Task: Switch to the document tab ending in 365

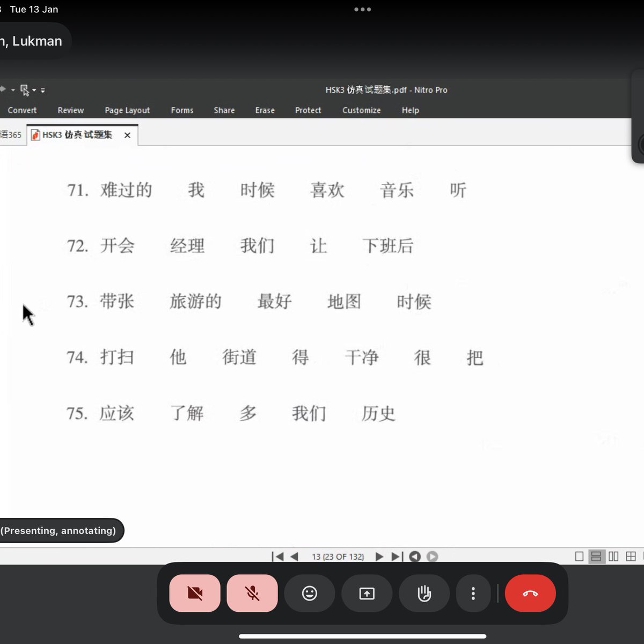Action: [11, 135]
